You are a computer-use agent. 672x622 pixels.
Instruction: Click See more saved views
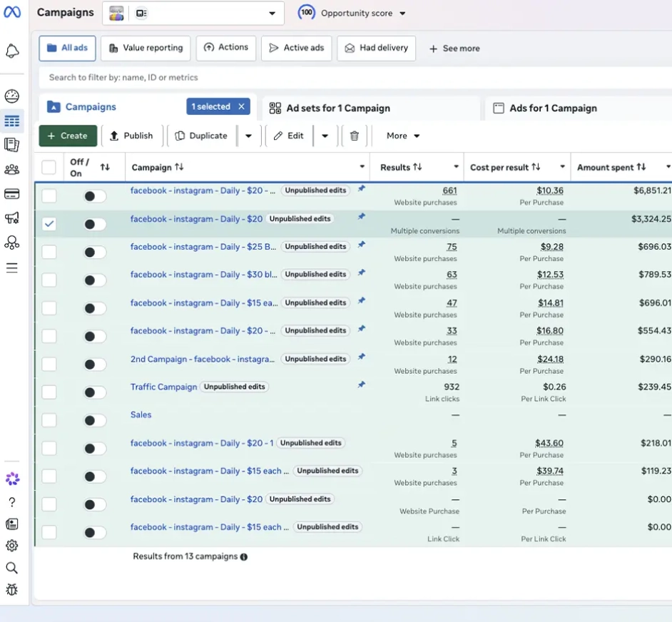pos(454,49)
